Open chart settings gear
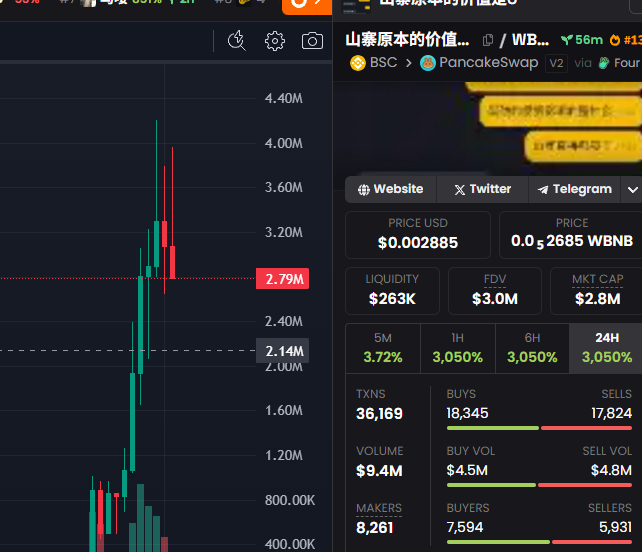 pos(275,41)
